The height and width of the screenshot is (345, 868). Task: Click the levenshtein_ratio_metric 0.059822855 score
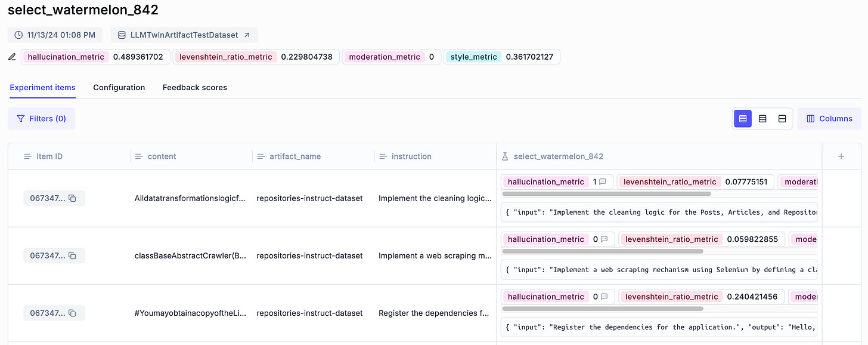click(x=702, y=239)
